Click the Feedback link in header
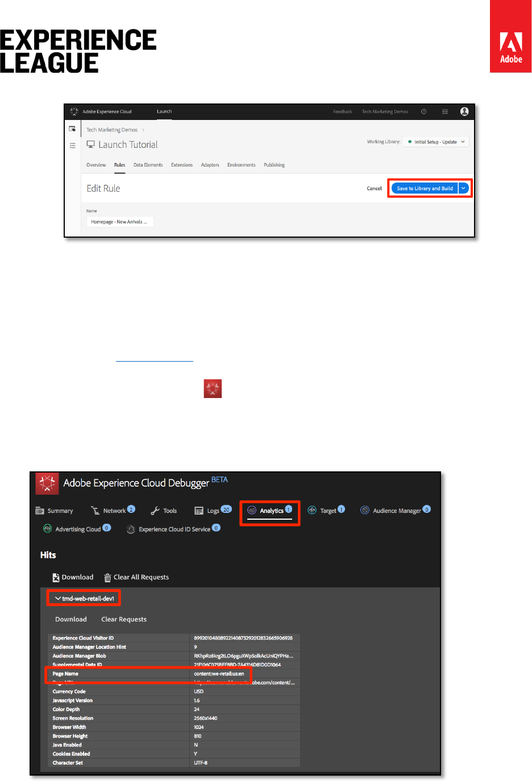The image size is (532, 783). tap(343, 111)
